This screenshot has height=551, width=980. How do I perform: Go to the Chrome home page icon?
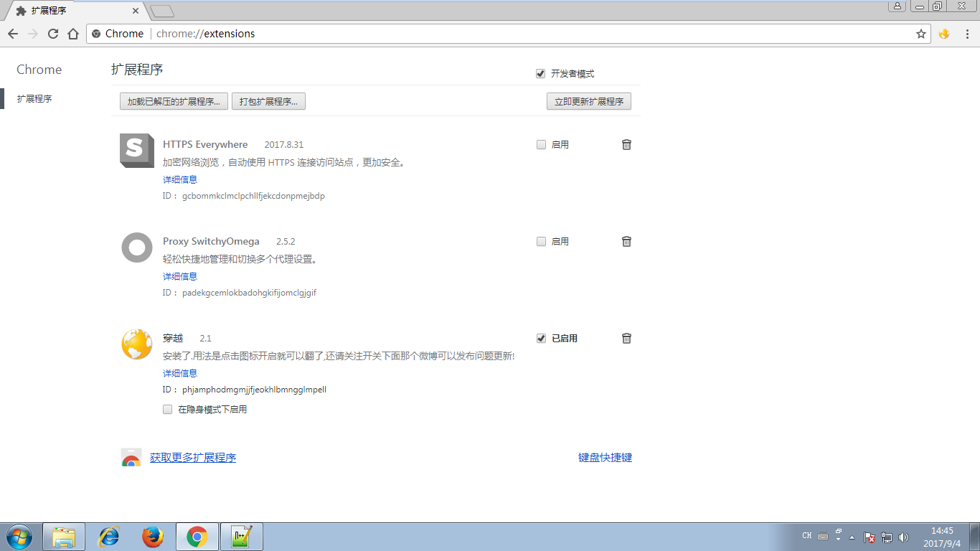pos(73,34)
